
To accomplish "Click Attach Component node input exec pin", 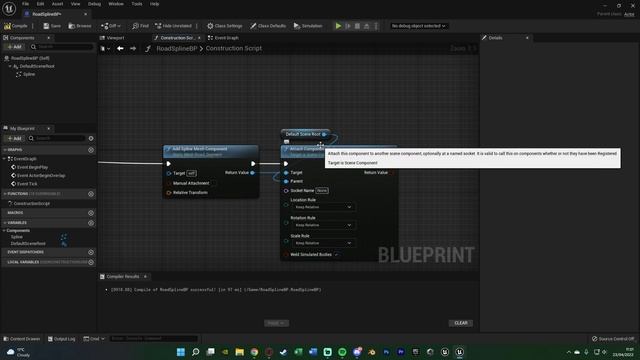I will coord(286,164).
